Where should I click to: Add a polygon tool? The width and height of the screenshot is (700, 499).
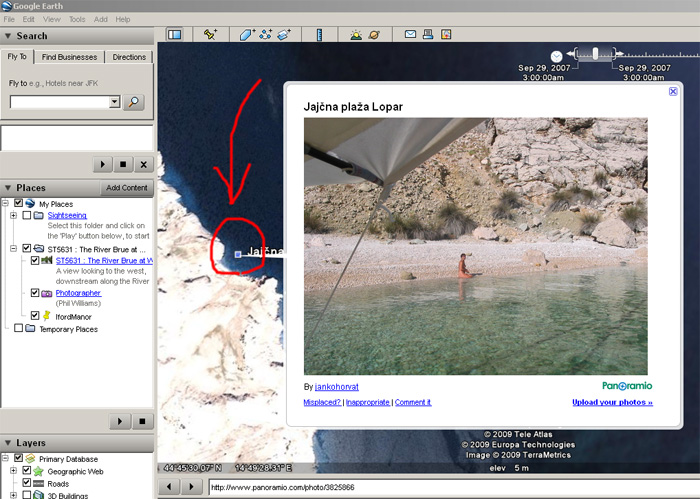click(247, 34)
